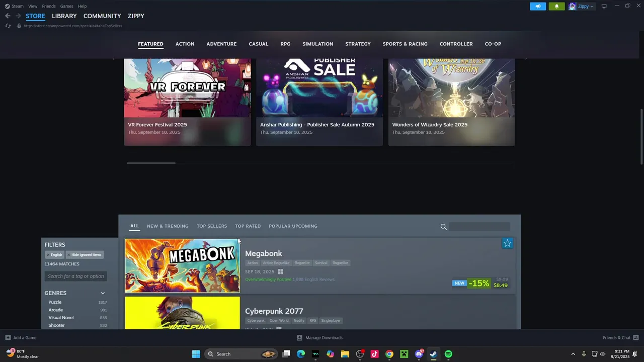Open Discord from the taskbar
The height and width of the screenshot is (362, 644).
(x=419, y=354)
